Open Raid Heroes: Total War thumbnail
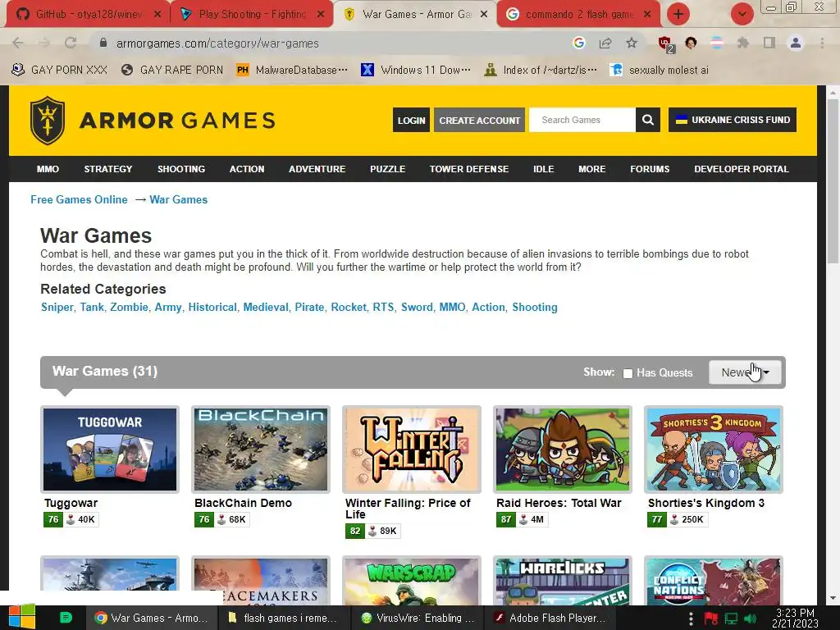The image size is (840, 630). (563, 449)
